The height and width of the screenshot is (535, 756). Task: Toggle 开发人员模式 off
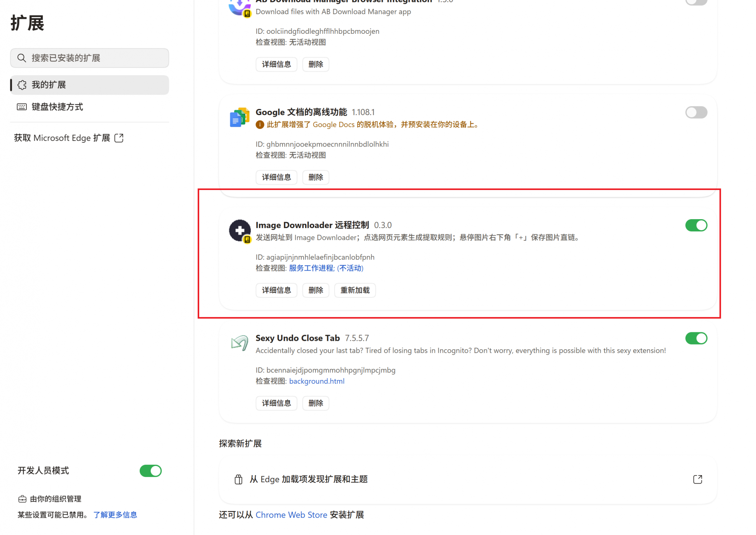(x=150, y=471)
